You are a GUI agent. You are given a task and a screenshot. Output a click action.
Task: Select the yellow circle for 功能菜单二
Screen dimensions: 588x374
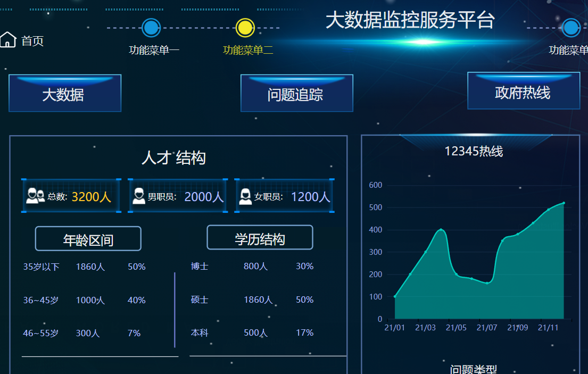[245, 28]
